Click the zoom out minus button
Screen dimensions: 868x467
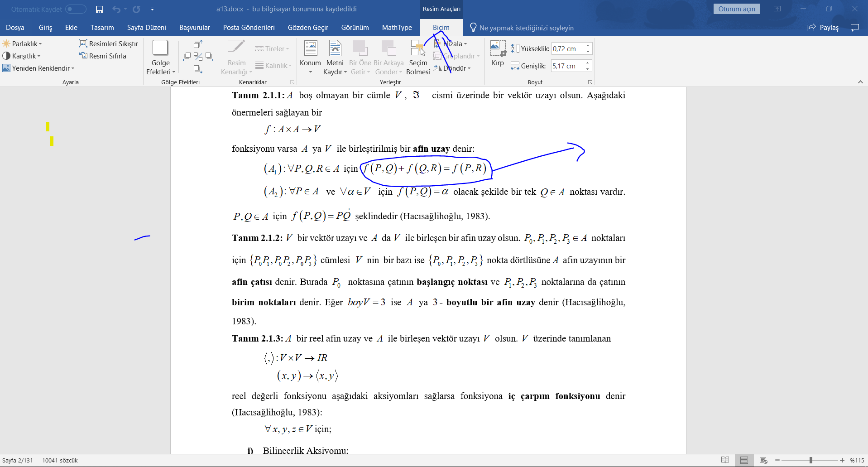pyautogui.click(x=777, y=460)
